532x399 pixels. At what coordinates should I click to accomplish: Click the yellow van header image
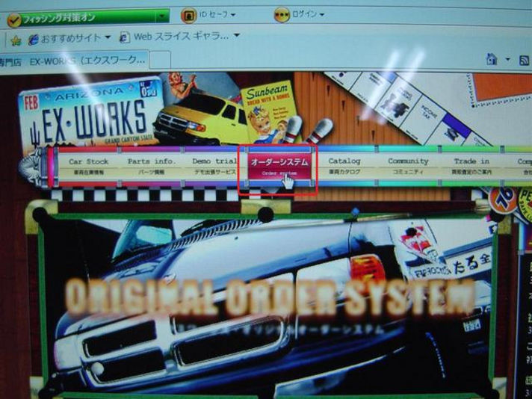coord(201,119)
